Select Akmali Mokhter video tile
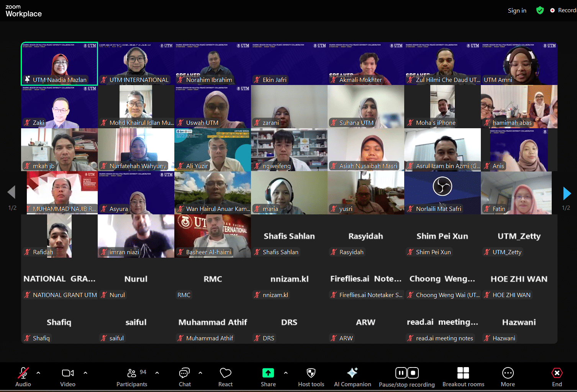577x392 pixels. pyautogui.click(x=366, y=64)
